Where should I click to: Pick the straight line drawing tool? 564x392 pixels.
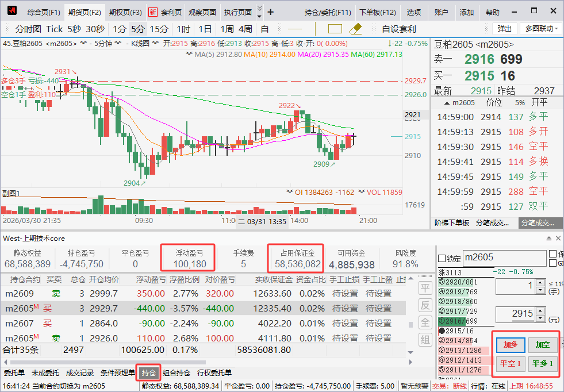click(295, 29)
